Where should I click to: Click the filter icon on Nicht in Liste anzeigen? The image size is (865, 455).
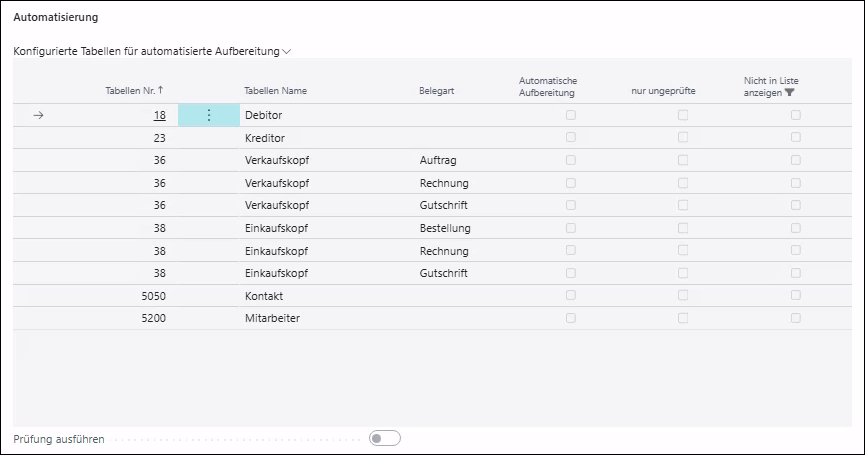[x=790, y=92]
